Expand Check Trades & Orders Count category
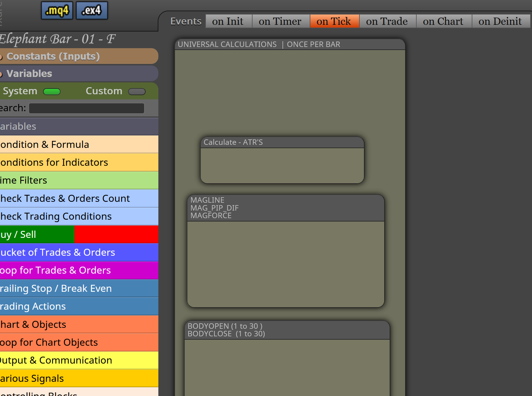Image resolution: width=532 pixels, height=396 pixels. click(x=79, y=198)
